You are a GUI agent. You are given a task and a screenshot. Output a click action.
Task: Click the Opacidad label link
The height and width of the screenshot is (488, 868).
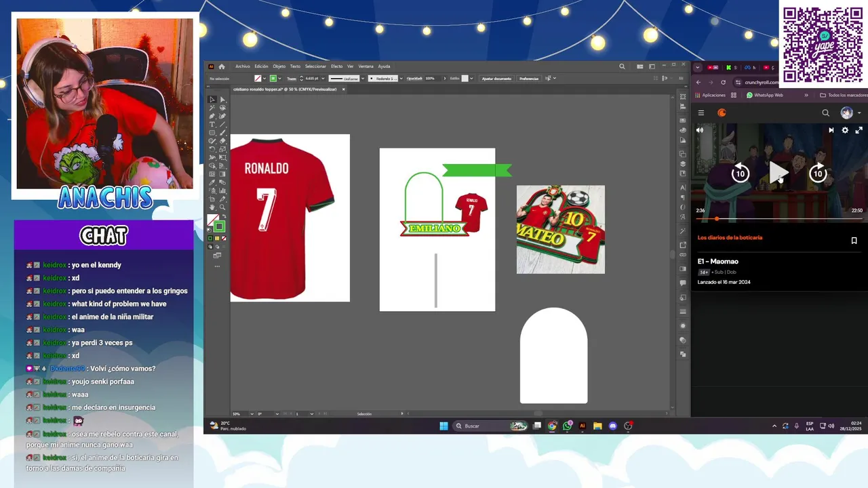414,79
